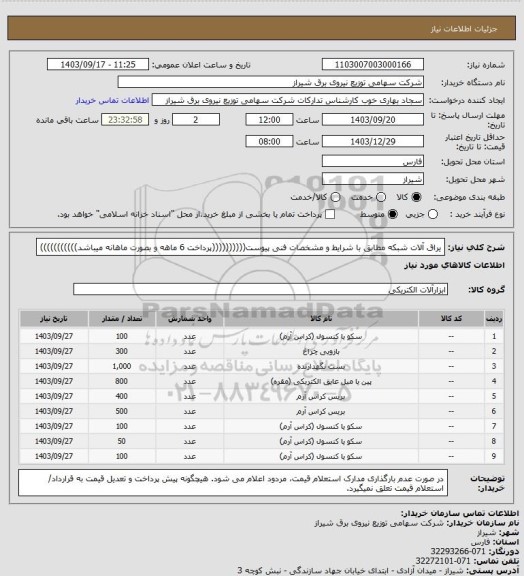Select the کالا/خدمت radio button
This screenshot has height=576, width=524.
pyautogui.click(x=335, y=197)
